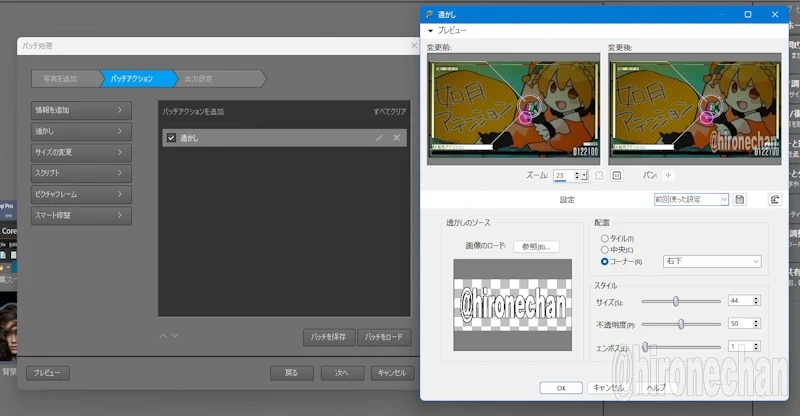Remove the 透かし action with X icon
The width and height of the screenshot is (800, 416).
coord(397,138)
